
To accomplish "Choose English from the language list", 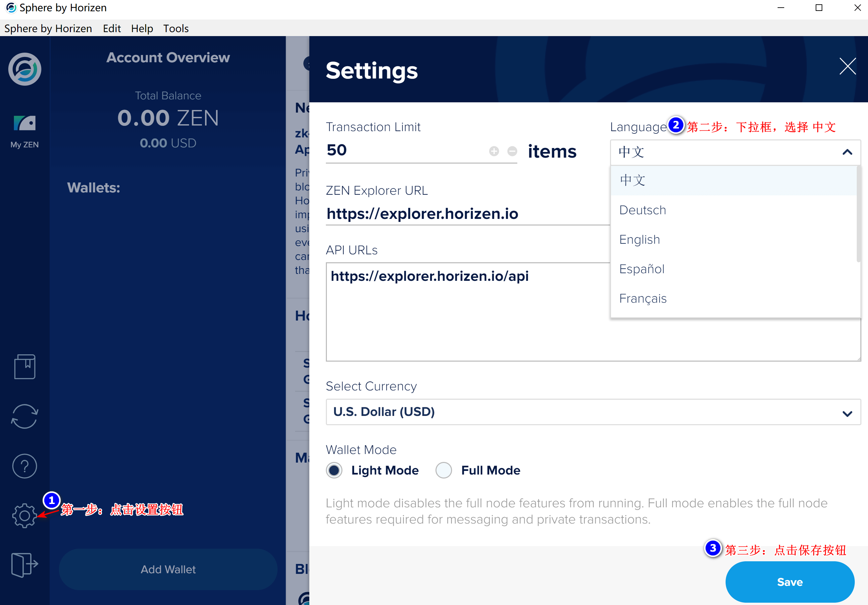I will point(734,239).
